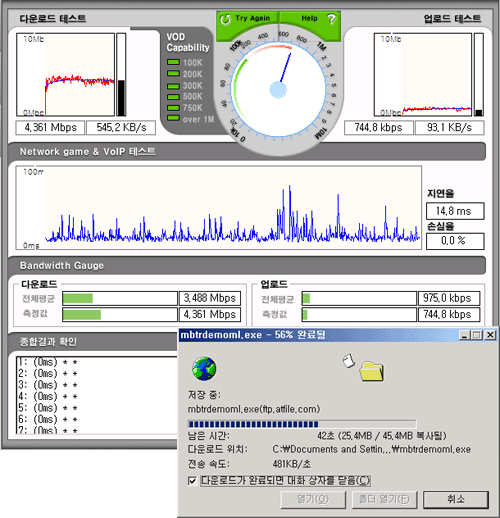This screenshot has width=500, height=518.
Task: Click the 300K VOD capability indicator
Action: pos(173,86)
